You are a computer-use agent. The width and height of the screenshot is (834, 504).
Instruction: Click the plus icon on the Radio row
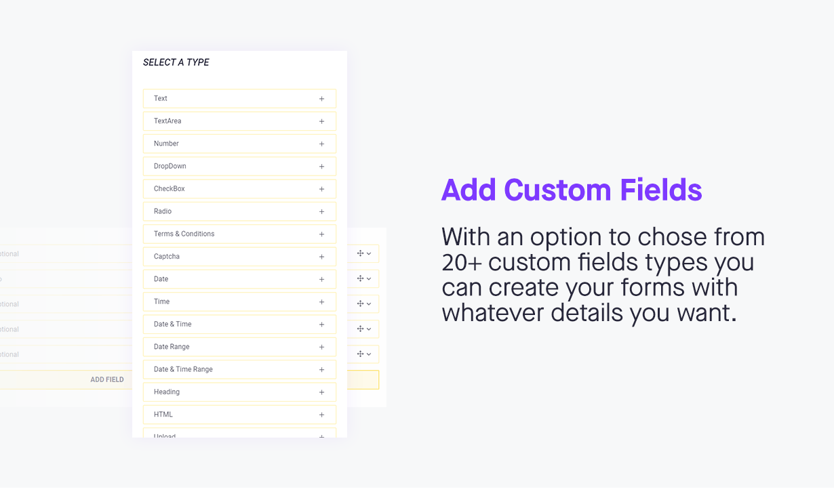coord(321,211)
